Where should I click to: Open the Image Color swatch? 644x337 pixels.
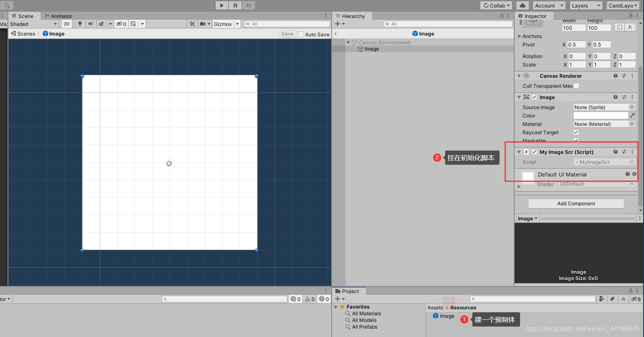(x=601, y=115)
